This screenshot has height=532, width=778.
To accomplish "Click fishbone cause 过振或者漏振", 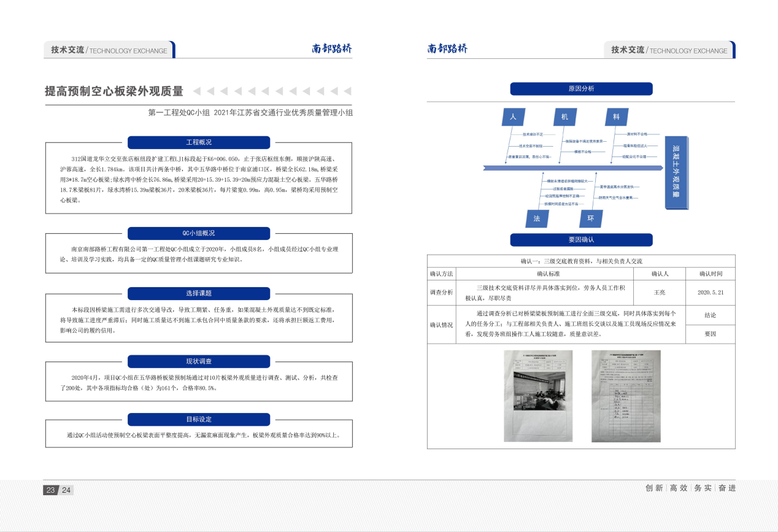I will coord(563,189).
